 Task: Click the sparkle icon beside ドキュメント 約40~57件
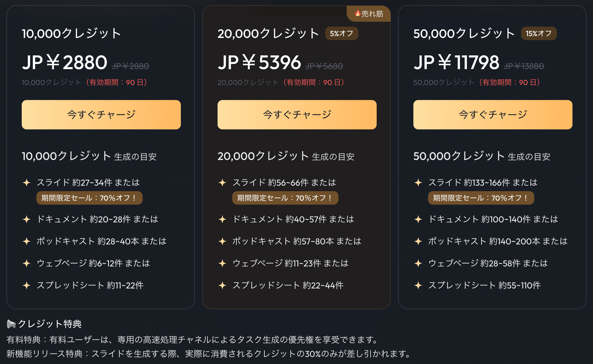tap(222, 219)
